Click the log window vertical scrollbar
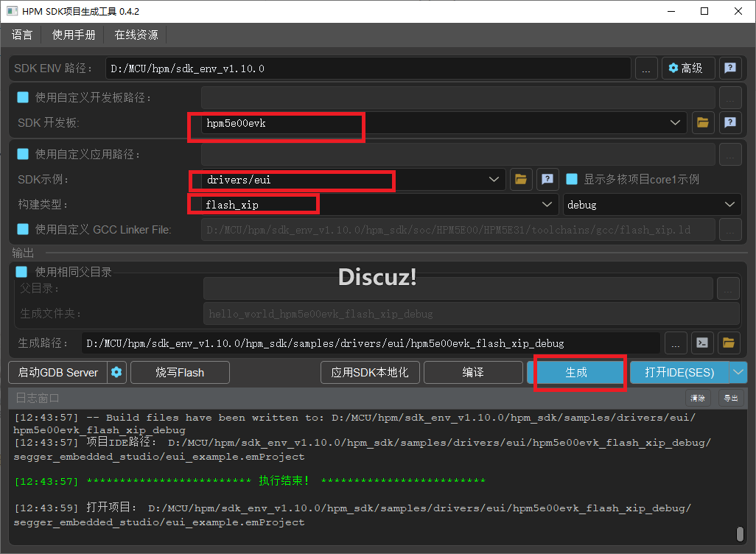 pyautogui.click(x=740, y=533)
